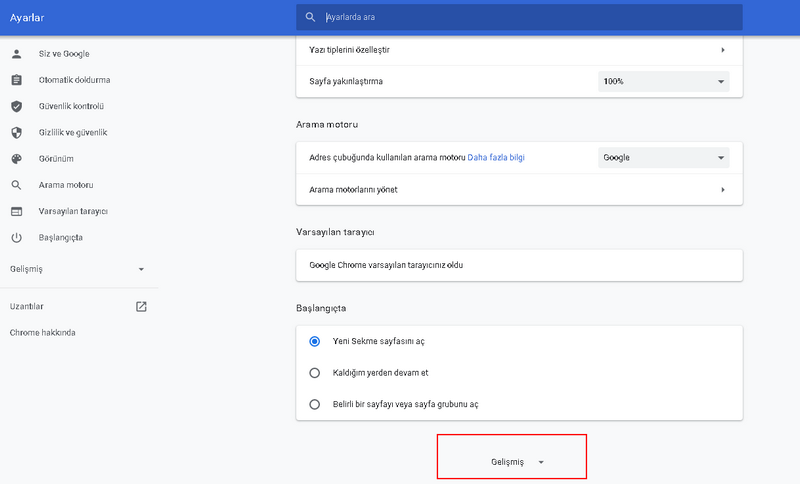The image size is (800, 484).
Task: Open Uzantılar via external link icon
Action: tap(141, 306)
